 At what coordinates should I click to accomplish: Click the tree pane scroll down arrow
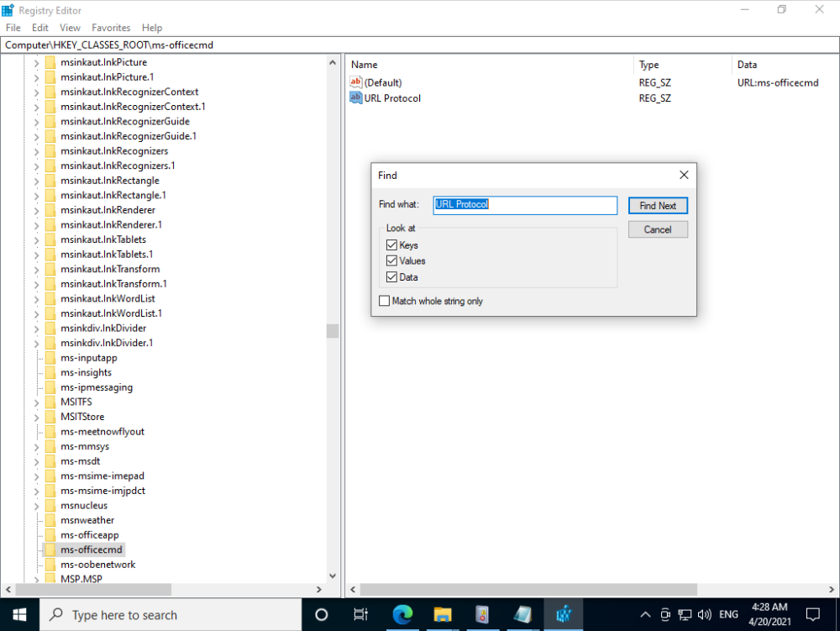(x=333, y=576)
